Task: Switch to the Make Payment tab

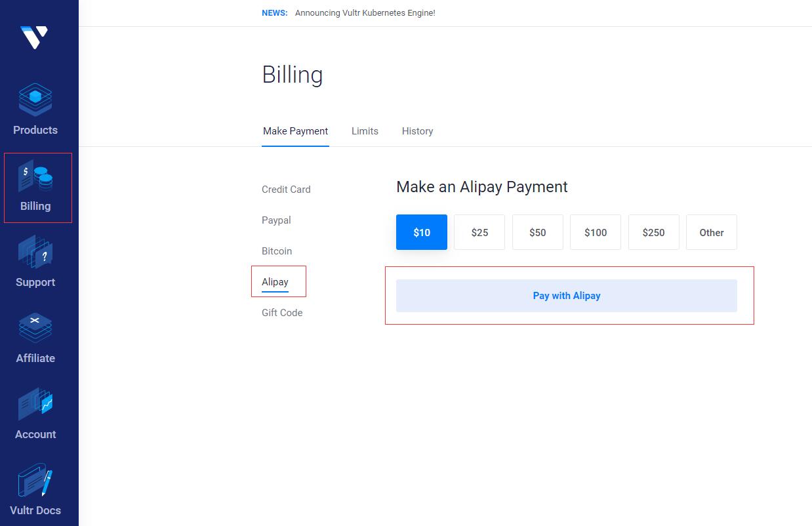Action: coord(295,131)
